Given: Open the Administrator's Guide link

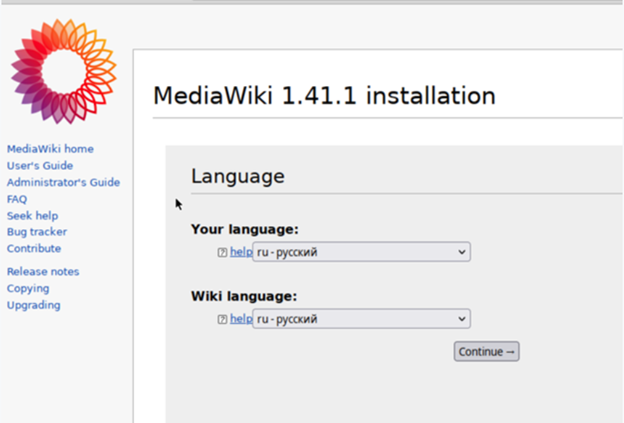Looking at the screenshot, I should 63,183.
